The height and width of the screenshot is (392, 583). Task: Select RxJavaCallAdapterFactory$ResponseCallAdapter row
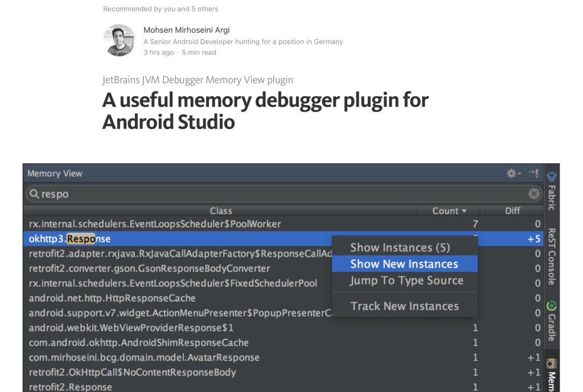coord(284,253)
